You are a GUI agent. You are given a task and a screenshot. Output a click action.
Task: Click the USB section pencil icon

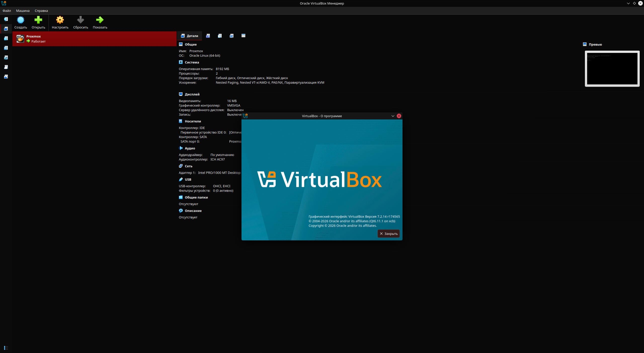click(181, 179)
